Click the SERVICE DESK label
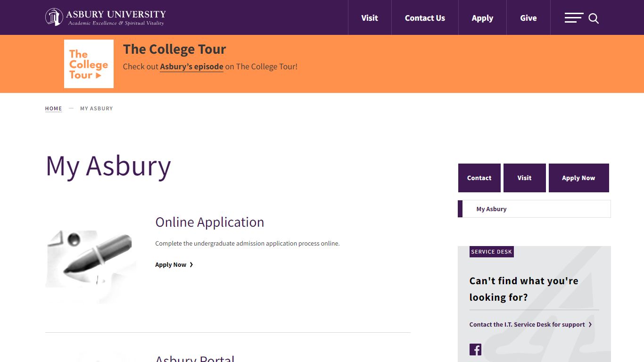Screen dimensions: 644x362 (492, 252)
